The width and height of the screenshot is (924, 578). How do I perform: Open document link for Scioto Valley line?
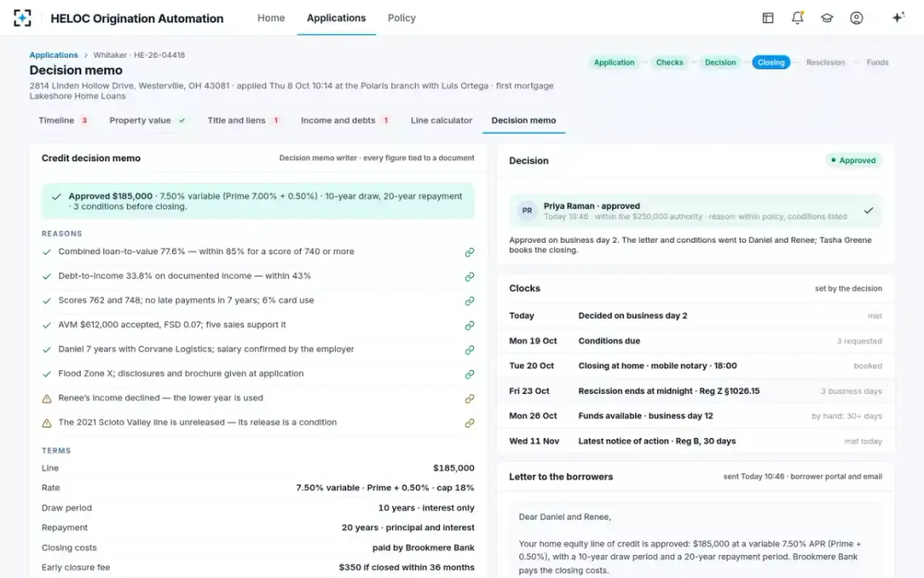(469, 423)
